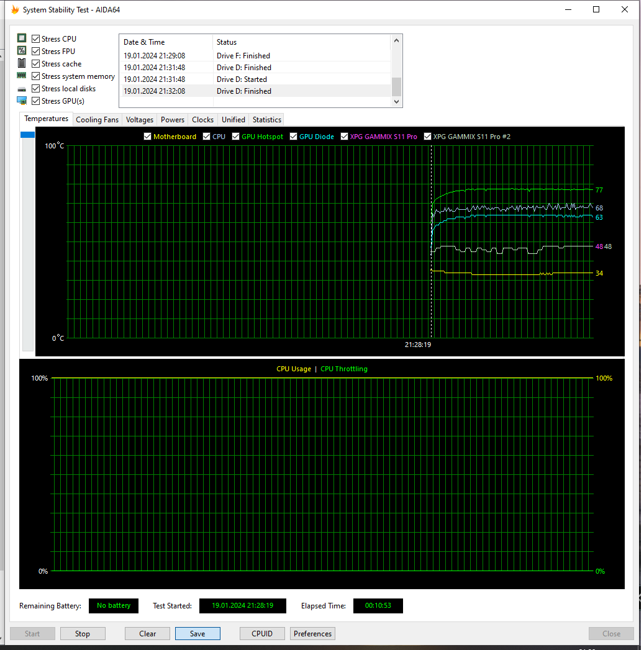Toggle the GPU Diode graph checkbox
644x650 pixels.
(x=293, y=137)
